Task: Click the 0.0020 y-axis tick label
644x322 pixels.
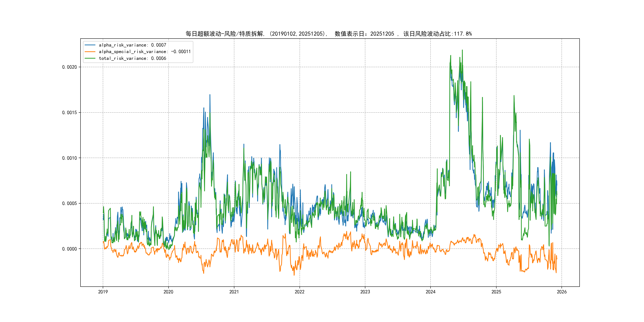Action: click(x=70, y=67)
